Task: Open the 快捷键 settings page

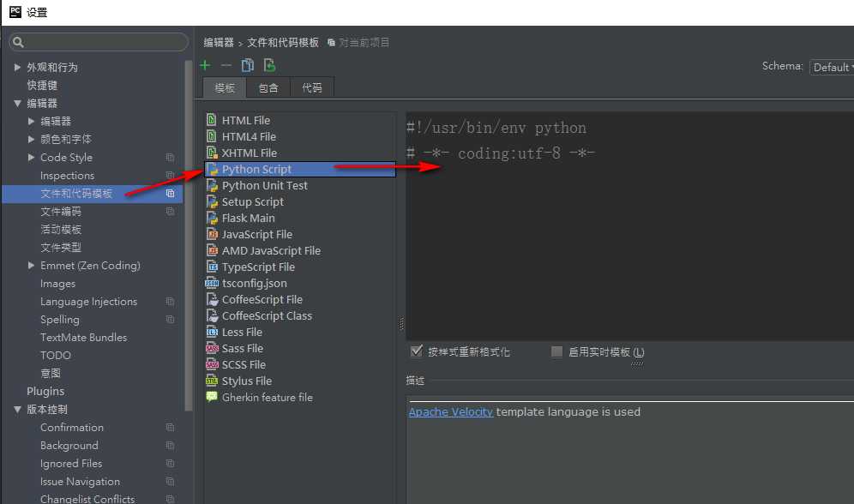Action: 42,85
